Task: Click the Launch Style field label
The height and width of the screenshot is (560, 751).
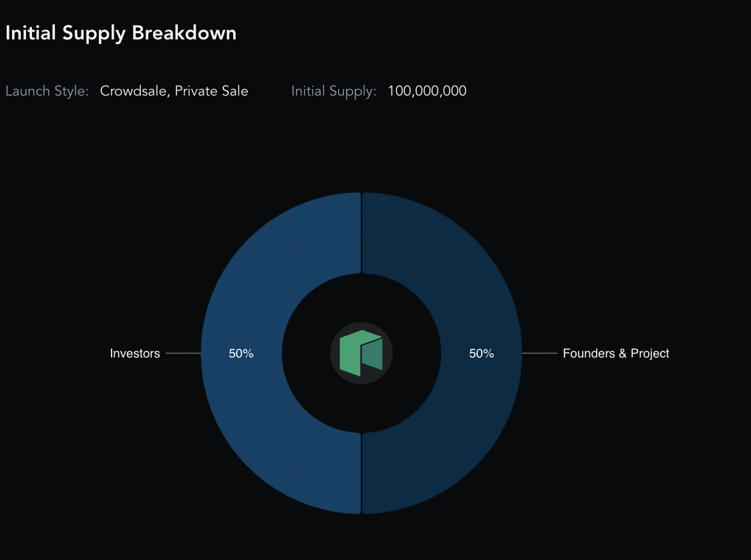Action: tap(47, 91)
